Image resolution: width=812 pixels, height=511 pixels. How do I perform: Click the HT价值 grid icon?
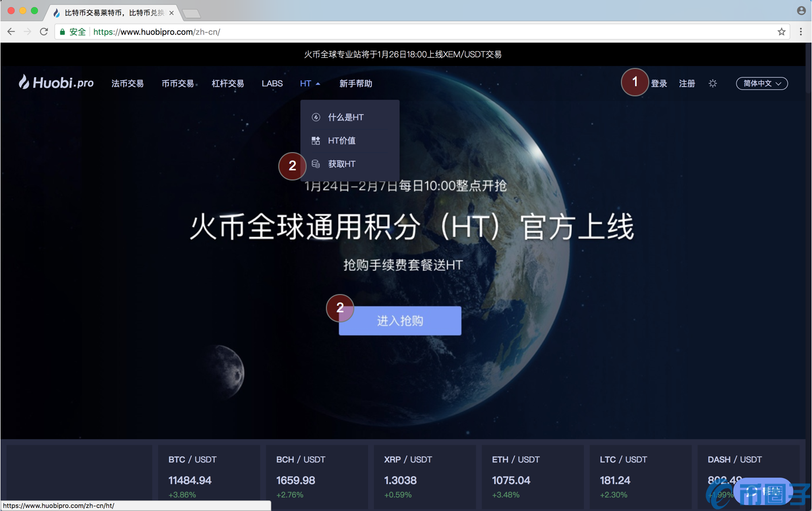(316, 140)
